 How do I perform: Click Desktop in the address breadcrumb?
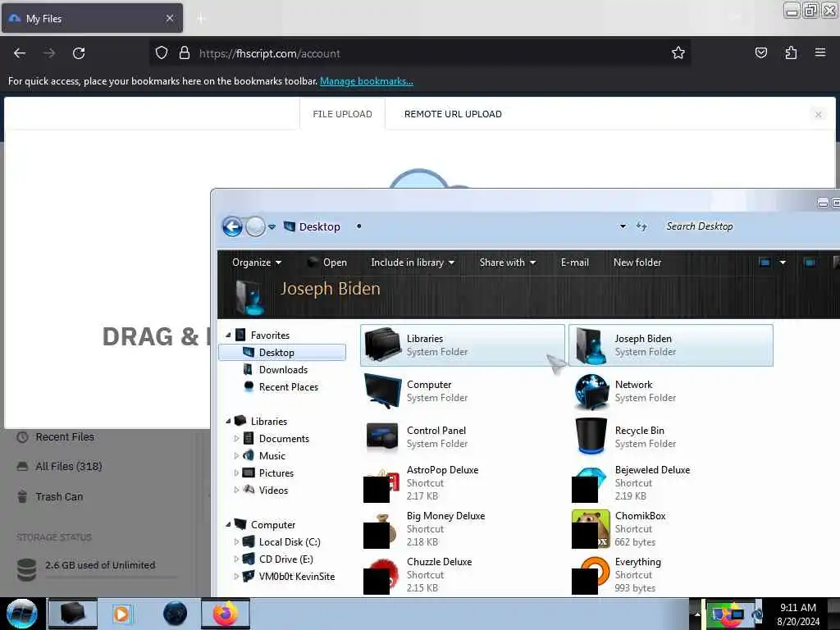tap(319, 226)
